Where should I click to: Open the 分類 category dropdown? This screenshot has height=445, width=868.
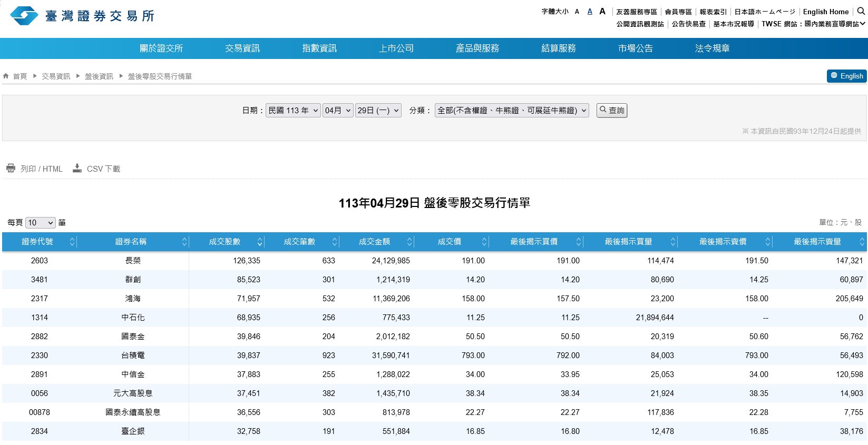tap(512, 110)
